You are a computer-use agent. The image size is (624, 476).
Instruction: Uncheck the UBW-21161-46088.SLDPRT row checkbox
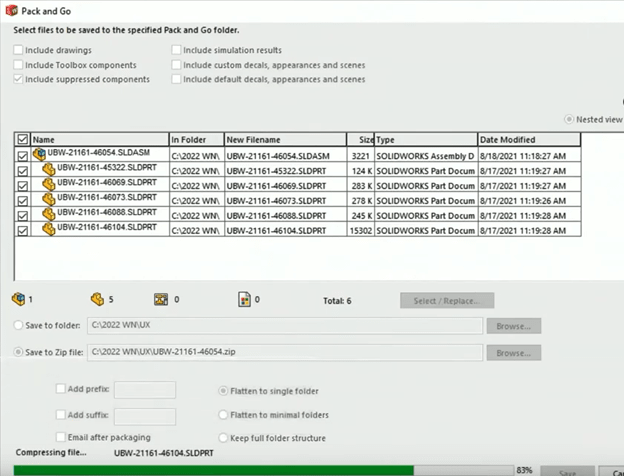(x=23, y=216)
